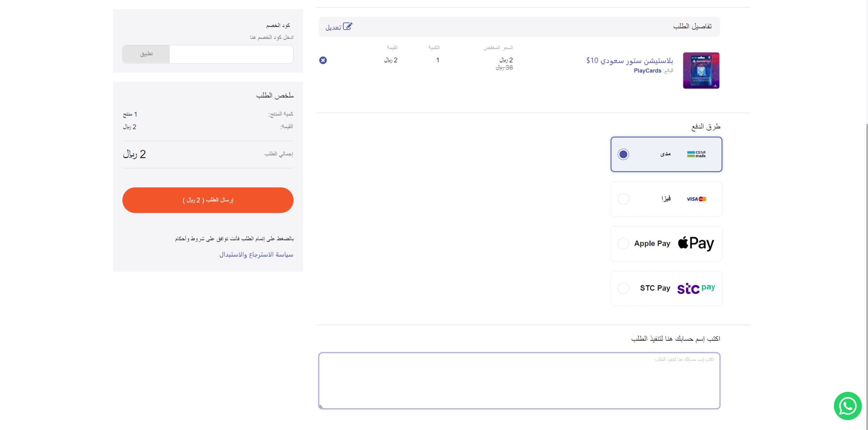This screenshot has height=430, width=868.
Task: Click the STC Pay logo
Action: coord(696,288)
